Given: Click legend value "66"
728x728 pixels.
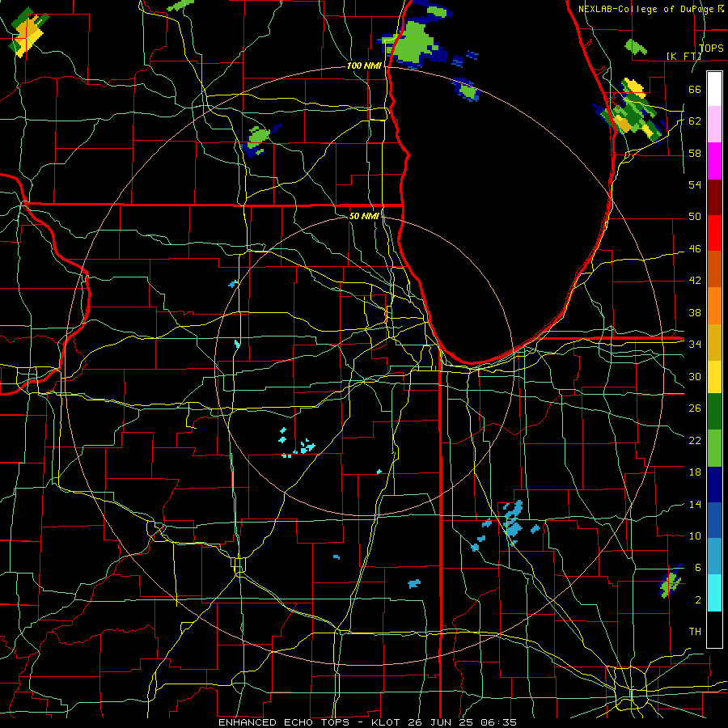Looking at the screenshot, I should (695, 89).
